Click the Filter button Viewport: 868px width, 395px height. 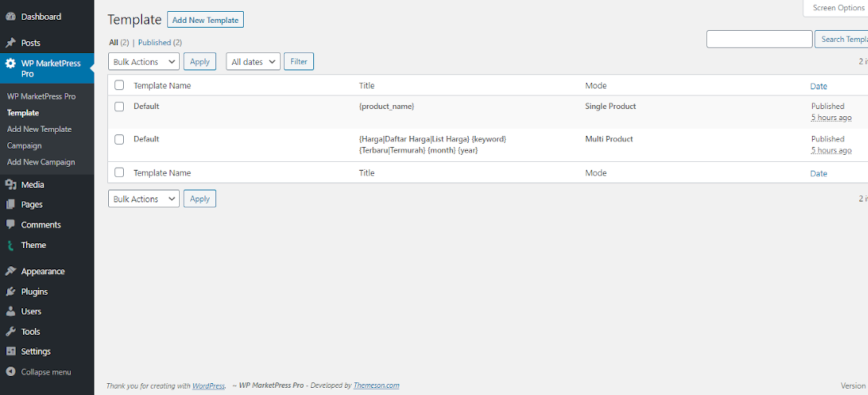pyautogui.click(x=299, y=62)
